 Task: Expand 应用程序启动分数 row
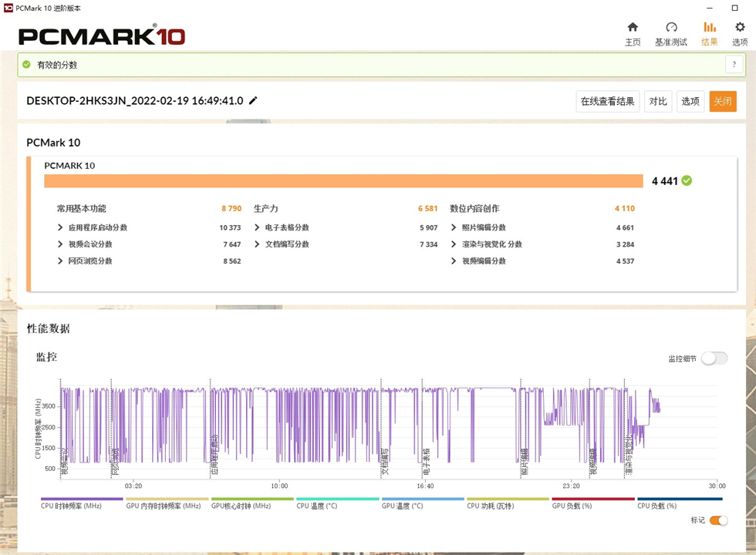coord(61,228)
